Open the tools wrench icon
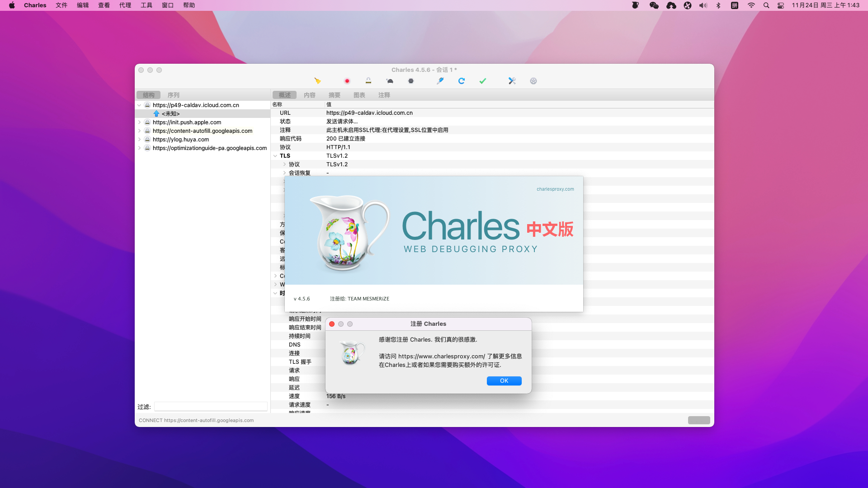Screen dimensions: 868x488 512,81
